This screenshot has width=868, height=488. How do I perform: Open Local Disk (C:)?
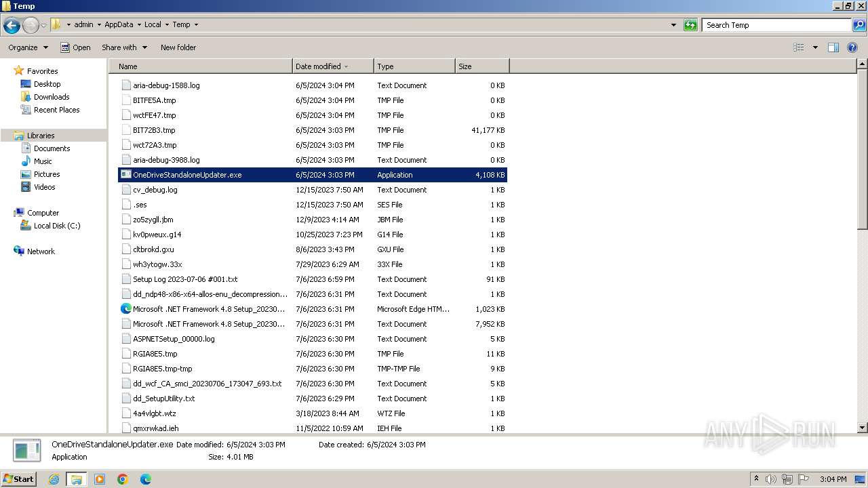click(57, 226)
